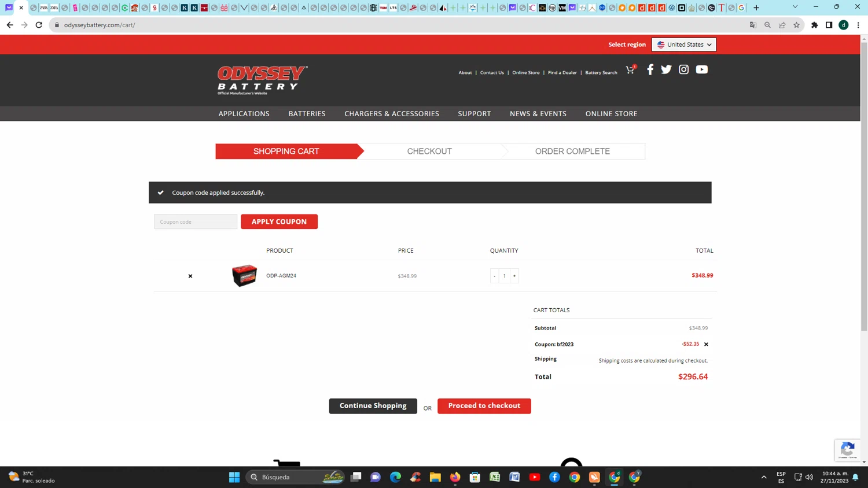Show hidden system tray icons
This screenshot has height=488, width=868.
764,477
